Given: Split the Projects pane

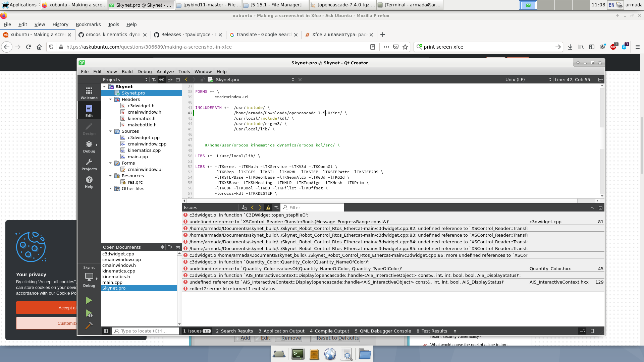Looking at the screenshot, I should tap(170, 79).
